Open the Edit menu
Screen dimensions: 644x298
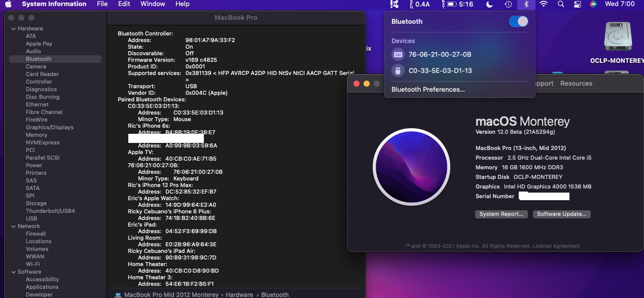click(x=124, y=4)
